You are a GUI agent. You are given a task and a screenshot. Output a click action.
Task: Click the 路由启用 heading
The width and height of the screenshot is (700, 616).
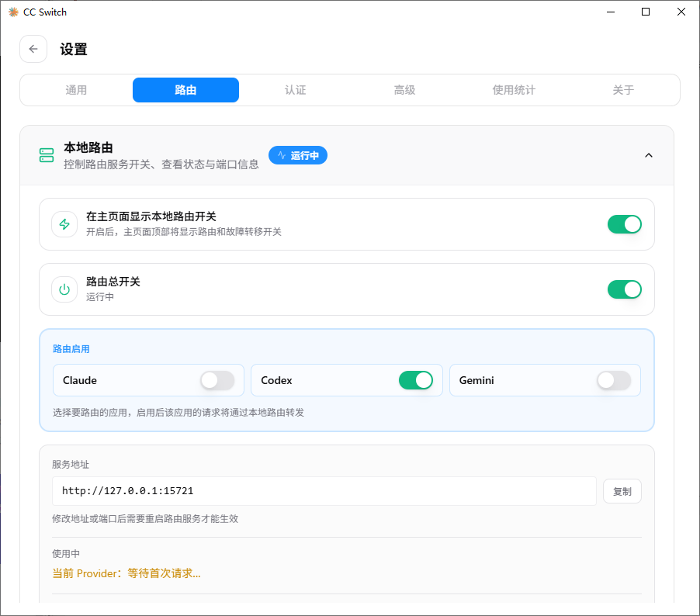click(71, 349)
